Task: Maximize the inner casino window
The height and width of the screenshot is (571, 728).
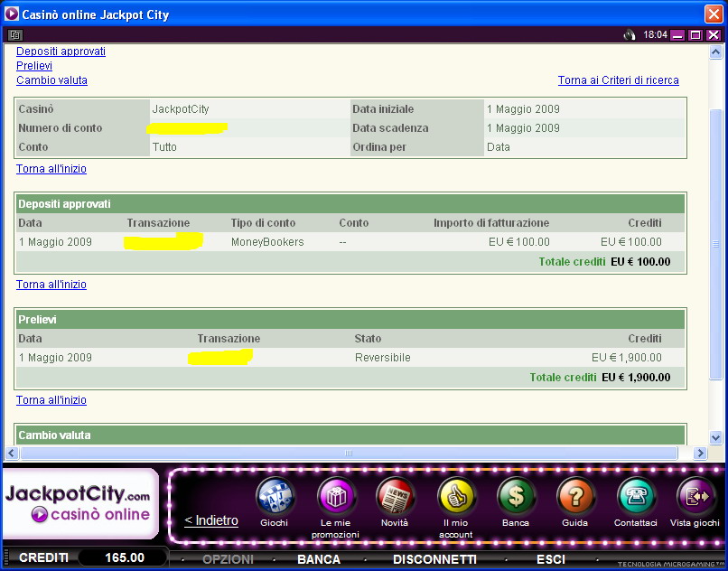Action: tap(695, 35)
